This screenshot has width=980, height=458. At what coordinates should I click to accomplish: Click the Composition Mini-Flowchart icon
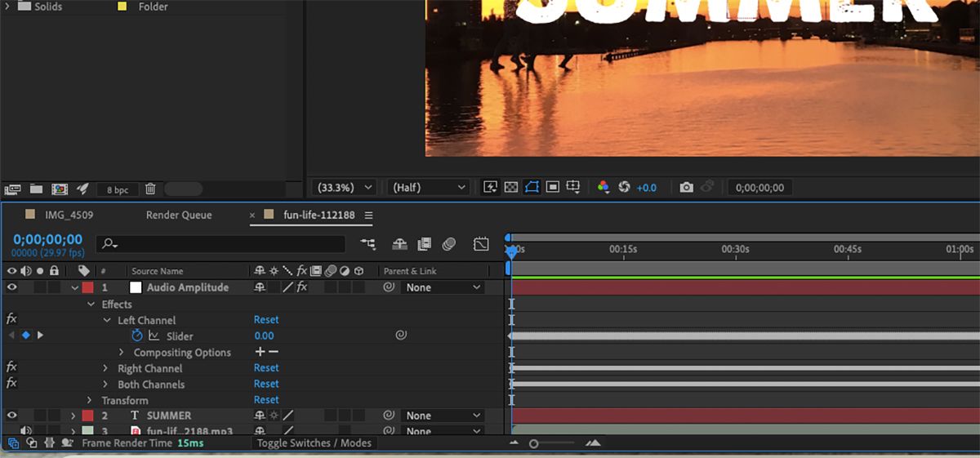pyautogui.click(x=368, y=244)
